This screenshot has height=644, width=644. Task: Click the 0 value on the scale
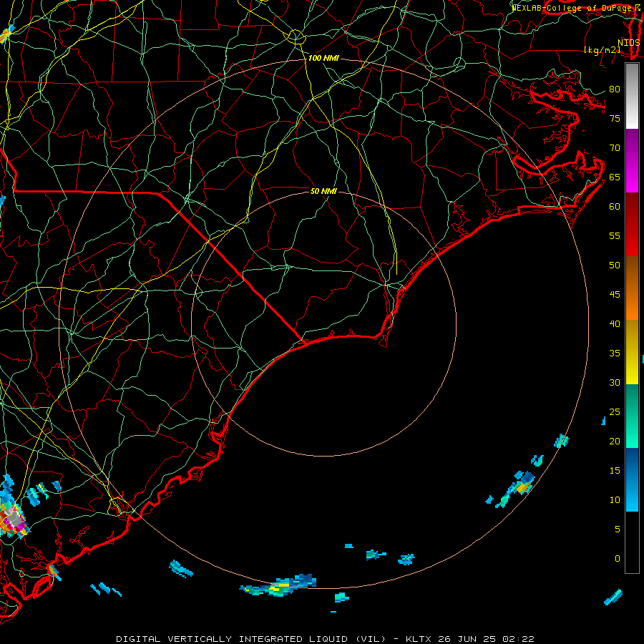pyautogui.click(x=618, y=559)
